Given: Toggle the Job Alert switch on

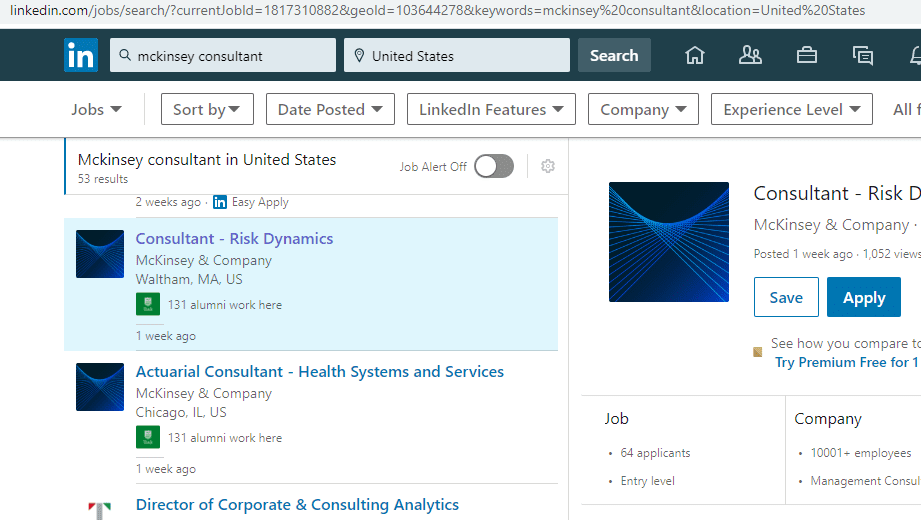Looking at the screenshot, I should 494,166.
